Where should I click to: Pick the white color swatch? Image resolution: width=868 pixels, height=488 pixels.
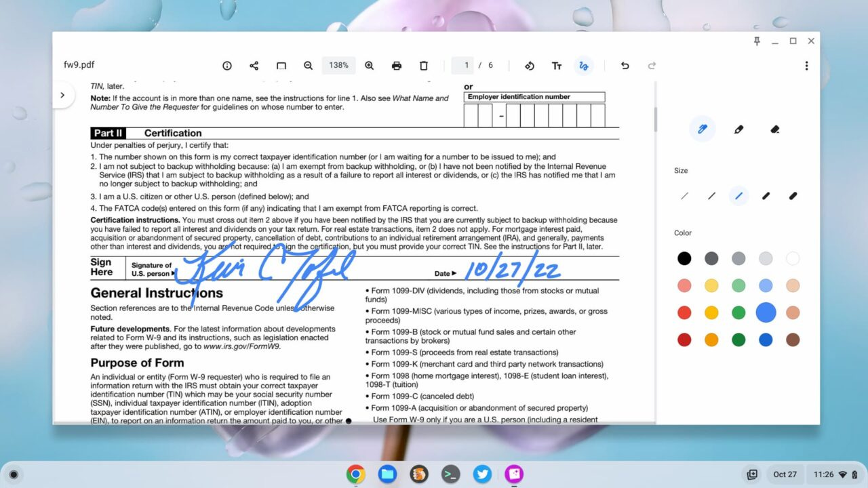coord(793,258)
